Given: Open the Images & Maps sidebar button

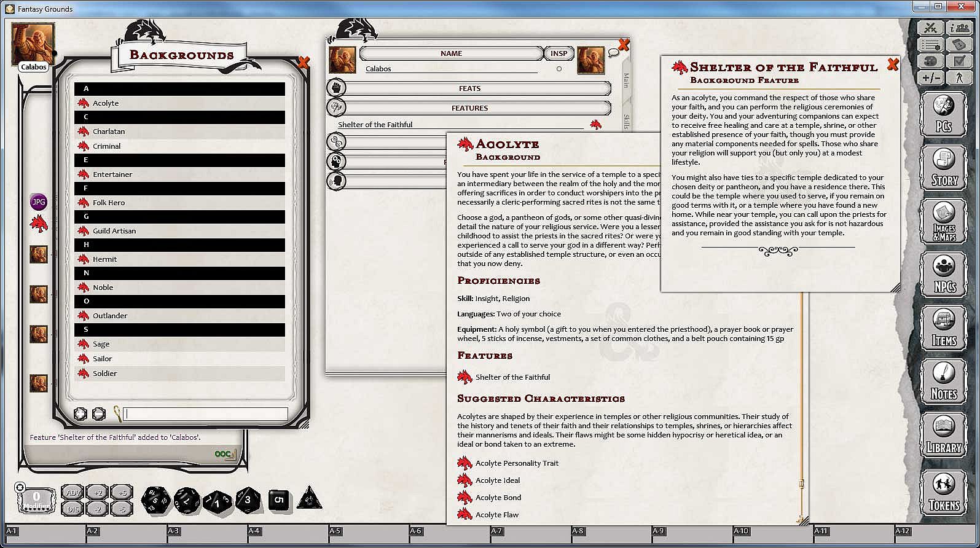Looking at the screenshot, I should point(944,221).
